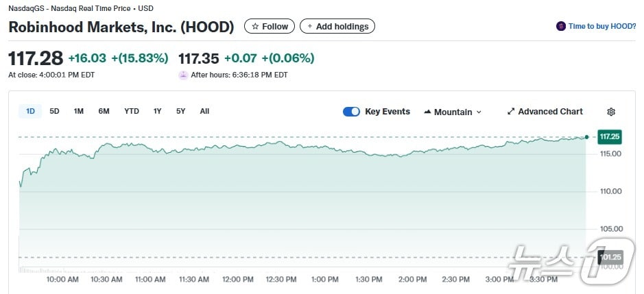This screenshot has width=644, height=294.
Task: View the All time range
Action: pos(204,111)
